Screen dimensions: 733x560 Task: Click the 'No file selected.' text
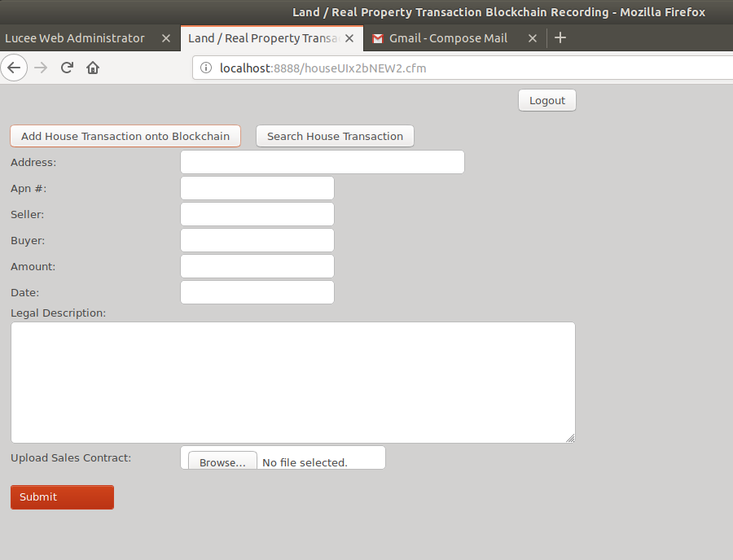pos(305,463)
